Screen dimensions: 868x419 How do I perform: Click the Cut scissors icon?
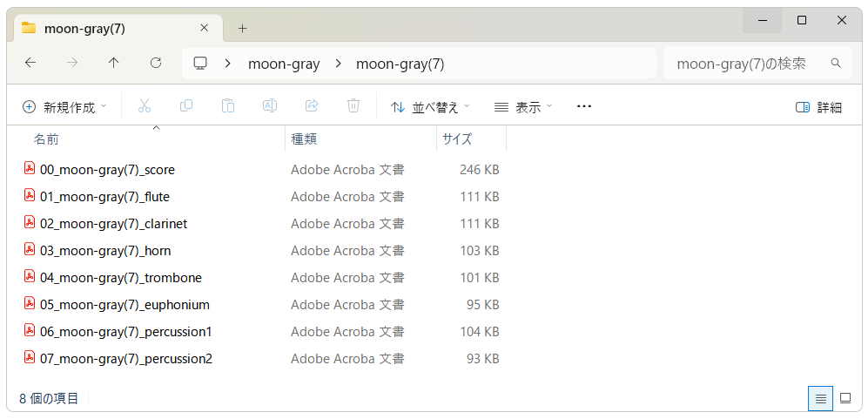[x=145, y=106]
